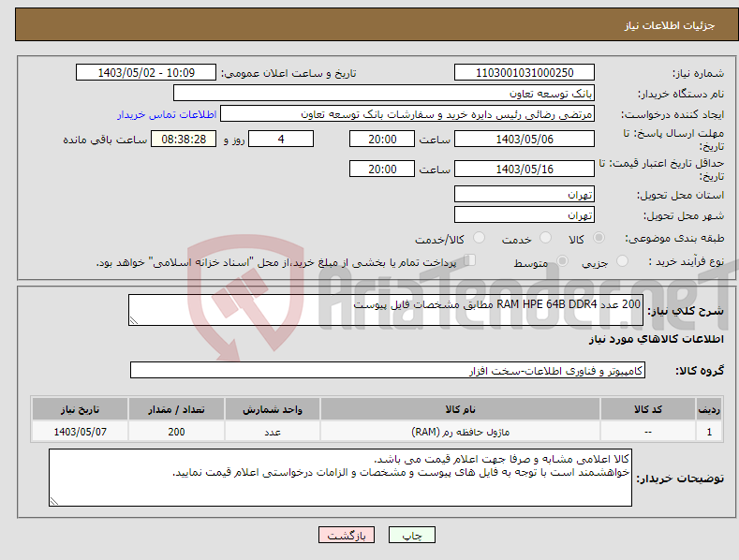739x560 pixels.
Task: Click column header تاریخ نیاز
Action: pyautogui.click(x=81, y=409)
